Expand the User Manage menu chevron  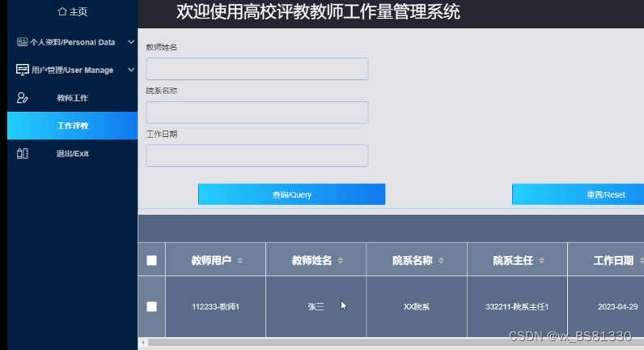(x=131, y=70)
